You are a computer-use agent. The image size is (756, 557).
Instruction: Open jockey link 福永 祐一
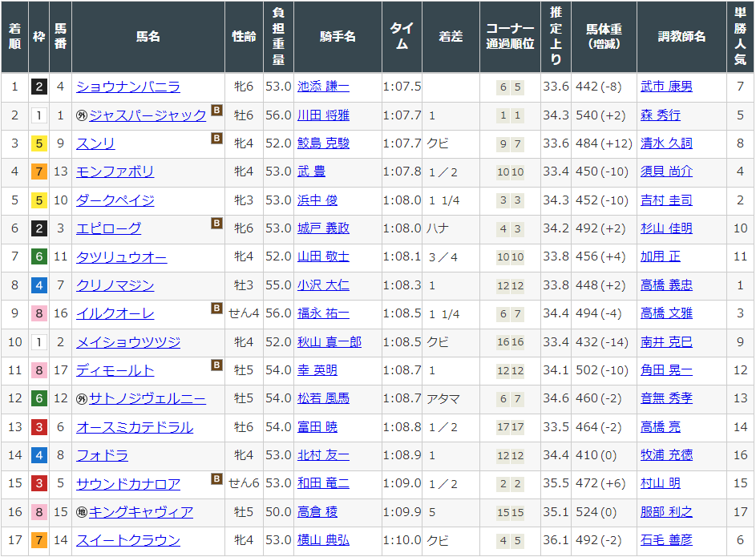(324, 313)
